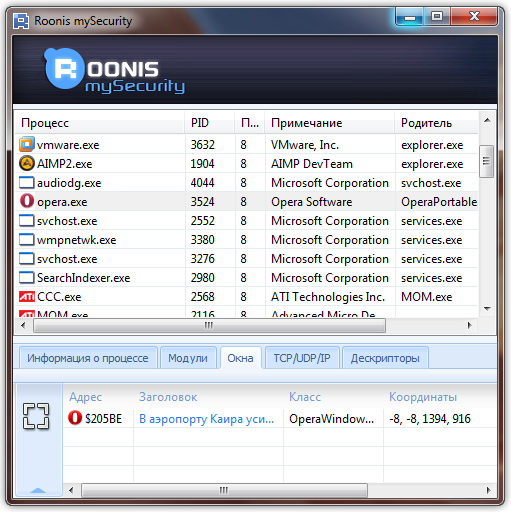Sort by the Процесс column header

click(99, 123)
